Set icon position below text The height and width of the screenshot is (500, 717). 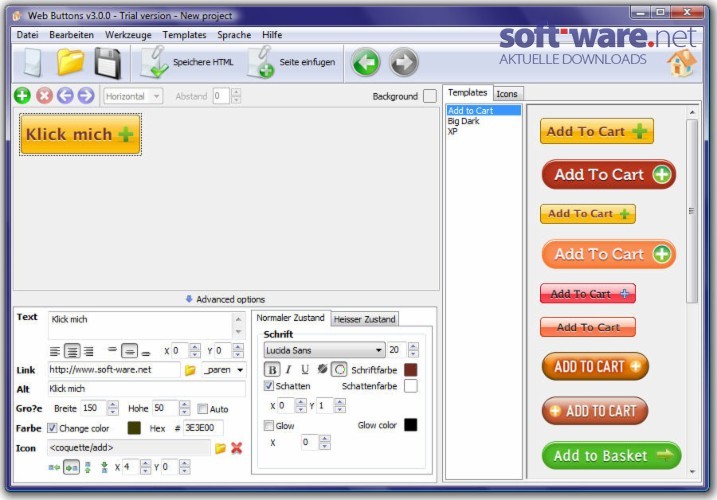(104, 468)
